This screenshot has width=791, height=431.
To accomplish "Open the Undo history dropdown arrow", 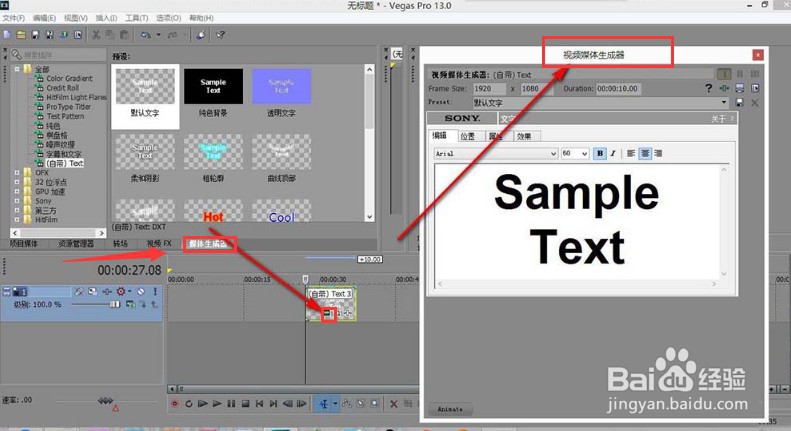I will pos(158,35).
